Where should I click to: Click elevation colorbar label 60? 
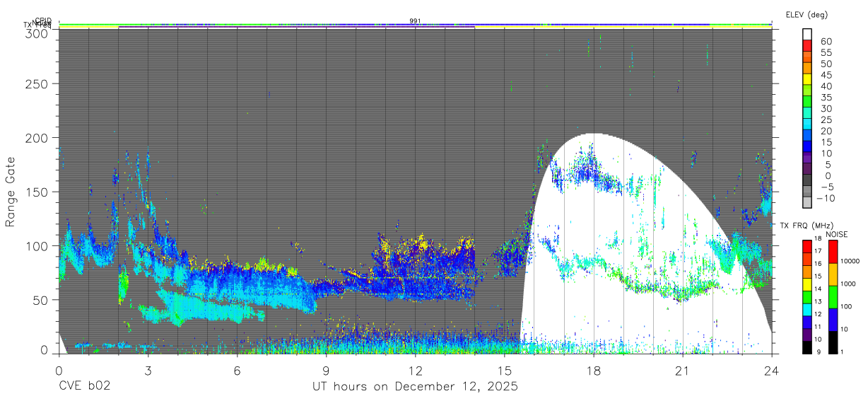point(826,42)
